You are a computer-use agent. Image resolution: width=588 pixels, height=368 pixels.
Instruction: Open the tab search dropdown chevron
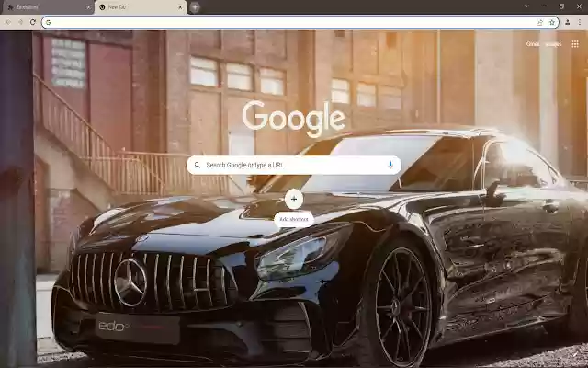coord(526,6)
